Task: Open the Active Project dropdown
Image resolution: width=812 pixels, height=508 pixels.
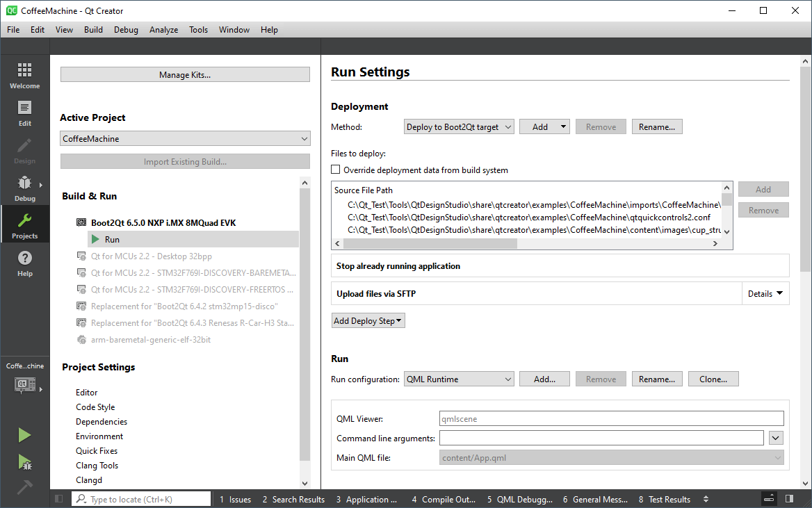Action: point(185,139)
